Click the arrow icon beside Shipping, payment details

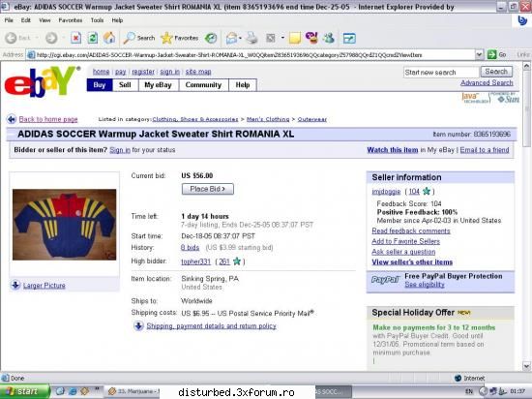tap(138, 325)
